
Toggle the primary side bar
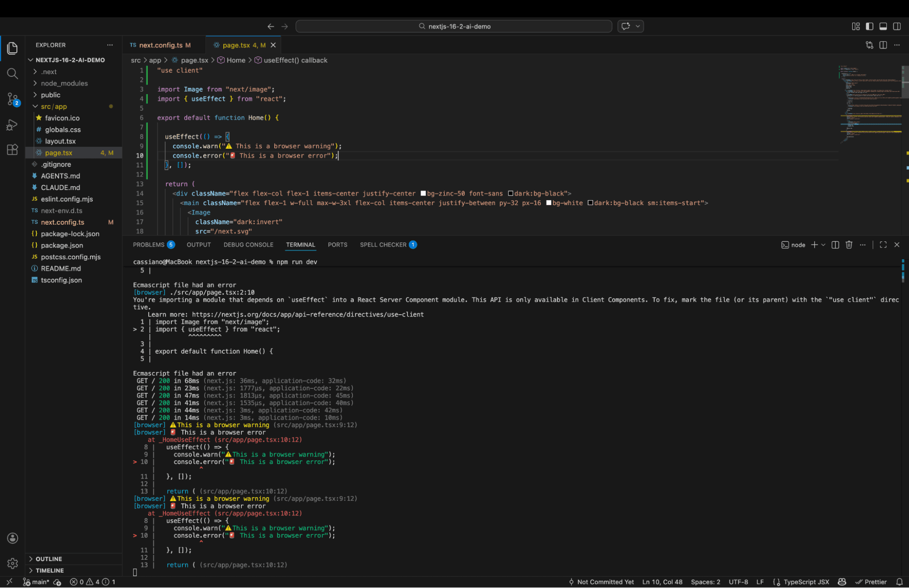pos(869,26)
